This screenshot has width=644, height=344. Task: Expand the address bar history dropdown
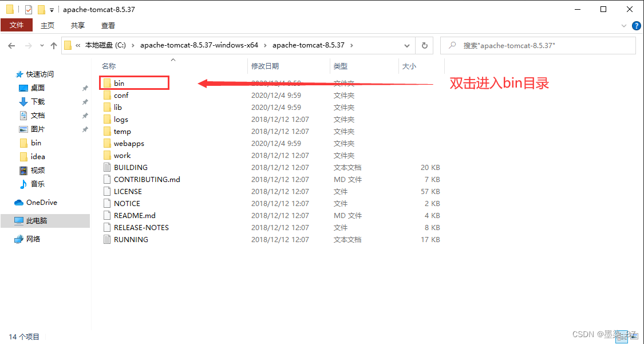[407, 46]
